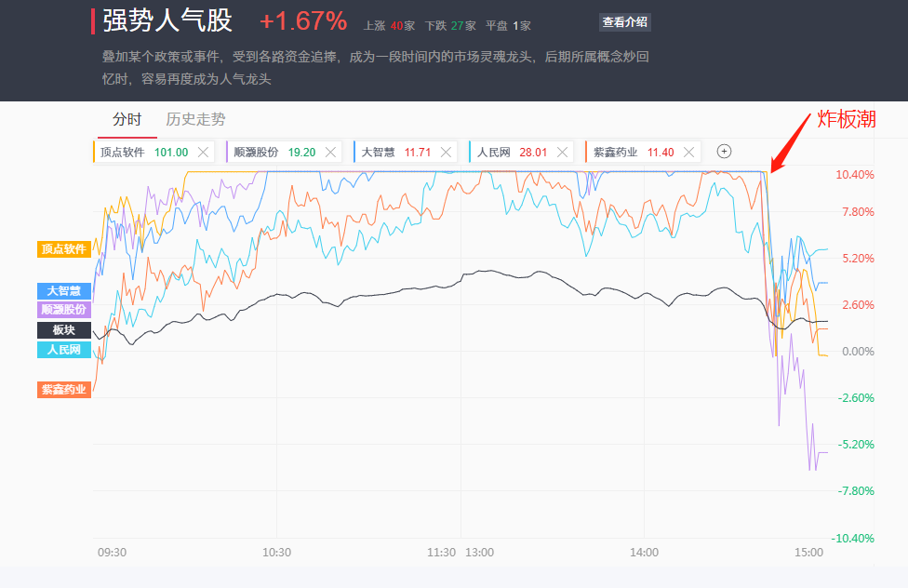The height and width of the screenshot is (588, 908).
Task: Toggle the purple 顺灏股份 label on left axis
Action: click(x=64, y=310)
